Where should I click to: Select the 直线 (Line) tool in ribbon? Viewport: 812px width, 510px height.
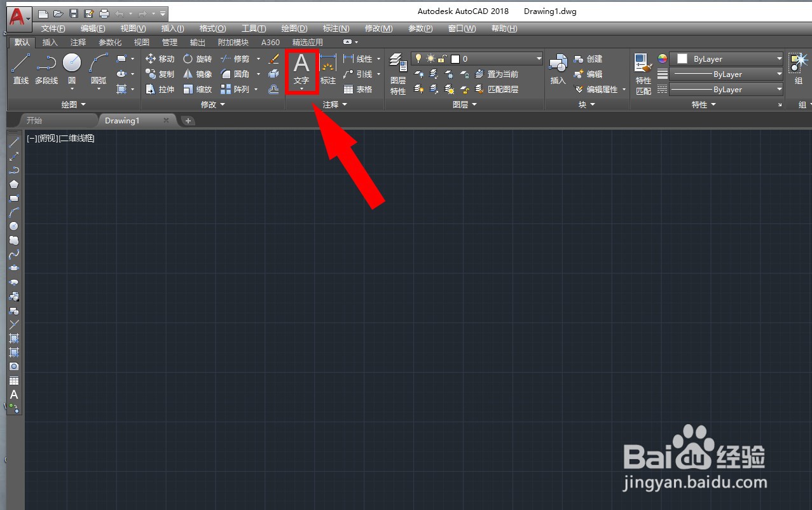coord(21,69)
